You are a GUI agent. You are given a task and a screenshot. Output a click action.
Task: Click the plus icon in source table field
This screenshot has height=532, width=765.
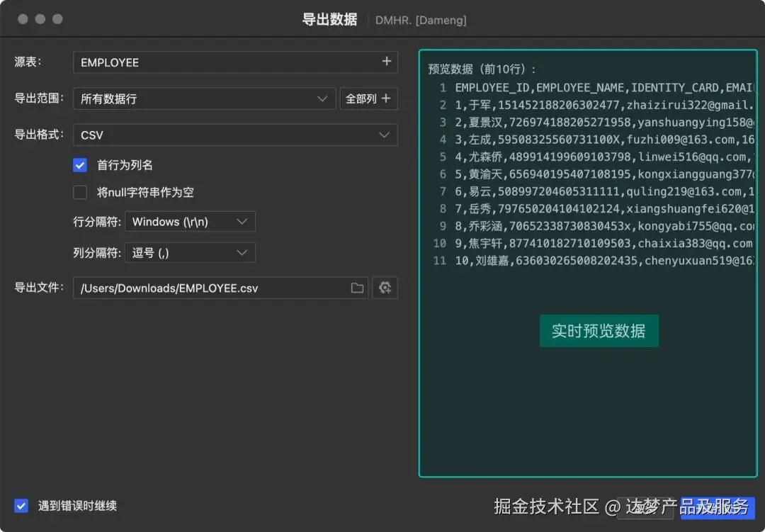click(x=387, y=62)
